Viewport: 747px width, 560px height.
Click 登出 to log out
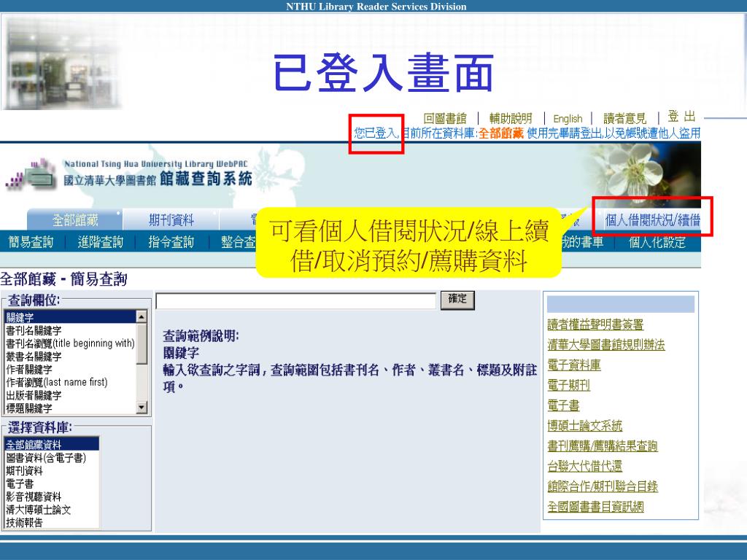681,116
